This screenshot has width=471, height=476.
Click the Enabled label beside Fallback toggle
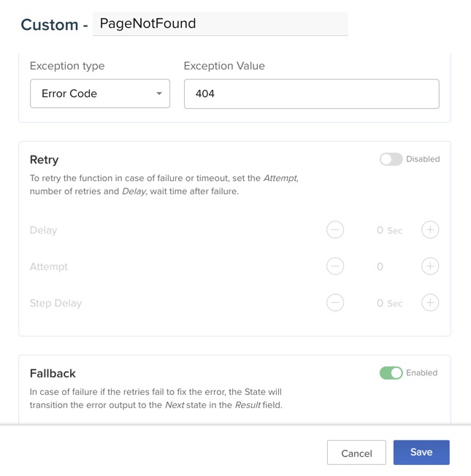422,373
